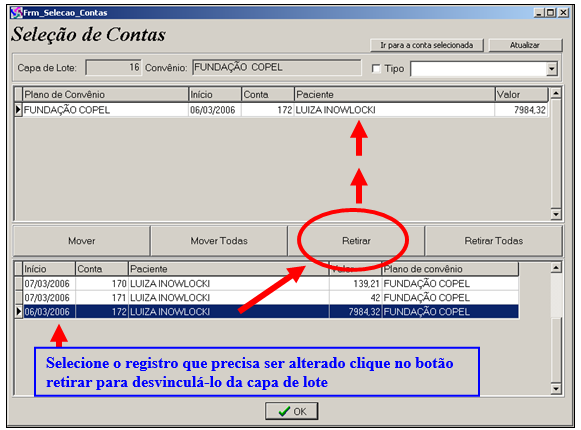581x430 pixels.
Task: Click the Mover Todas button
Action: point(219,241)
